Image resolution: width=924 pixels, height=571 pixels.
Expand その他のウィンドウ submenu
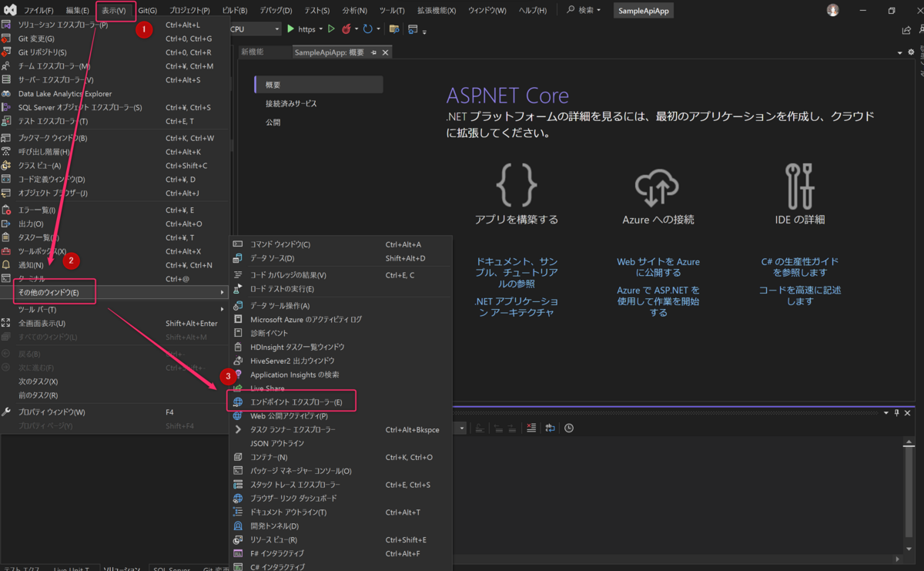point(114,293)
